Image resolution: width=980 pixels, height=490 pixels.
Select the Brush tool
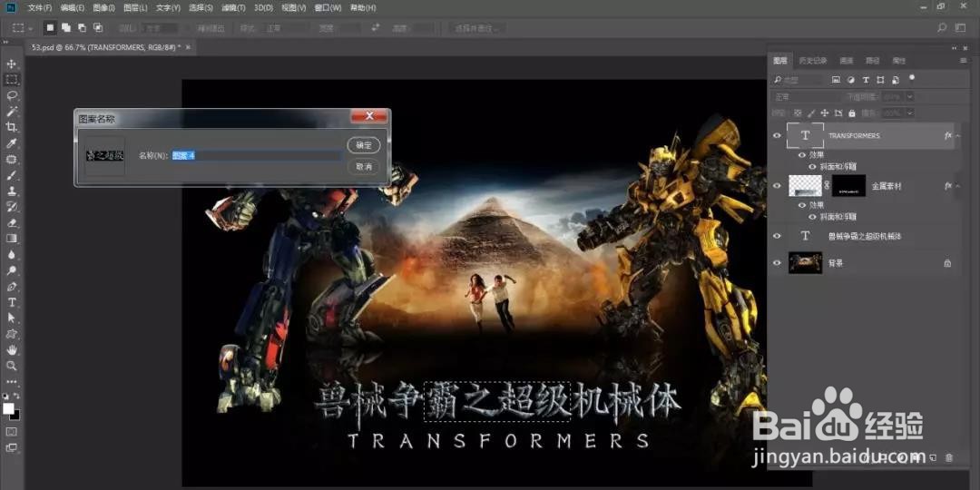coord(11,175)
